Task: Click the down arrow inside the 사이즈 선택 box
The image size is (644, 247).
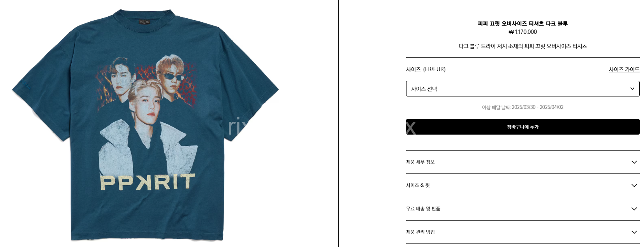Action: click(x=632, y=89)
